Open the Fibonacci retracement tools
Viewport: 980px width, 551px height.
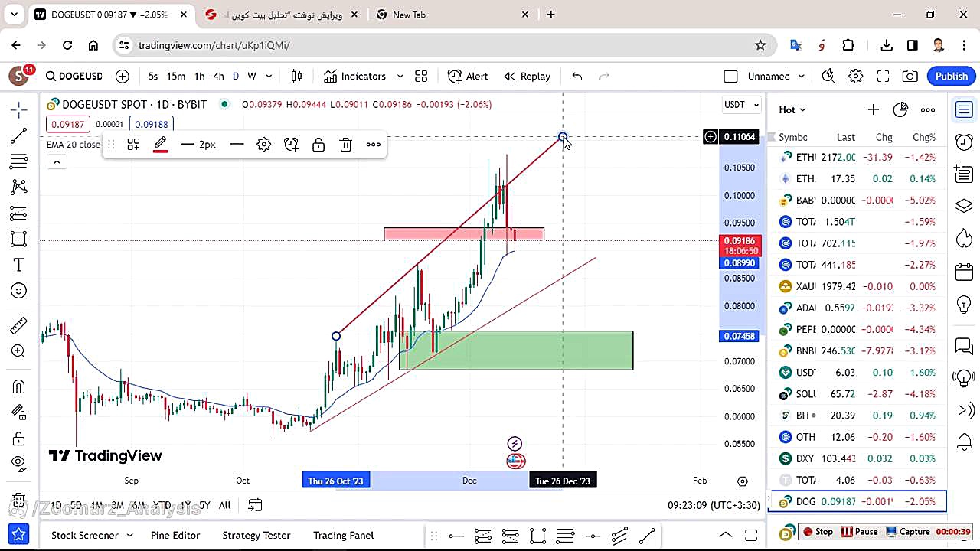click(19, 161)
